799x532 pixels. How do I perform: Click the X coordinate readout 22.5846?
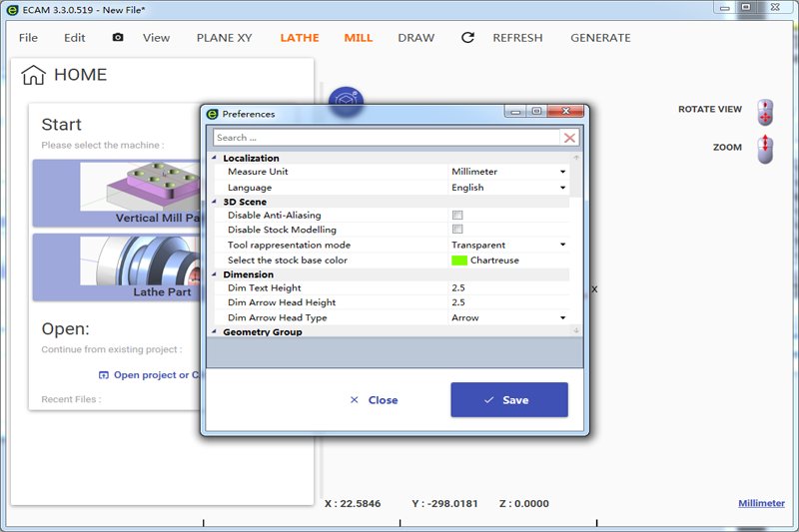tap(353, 503)
